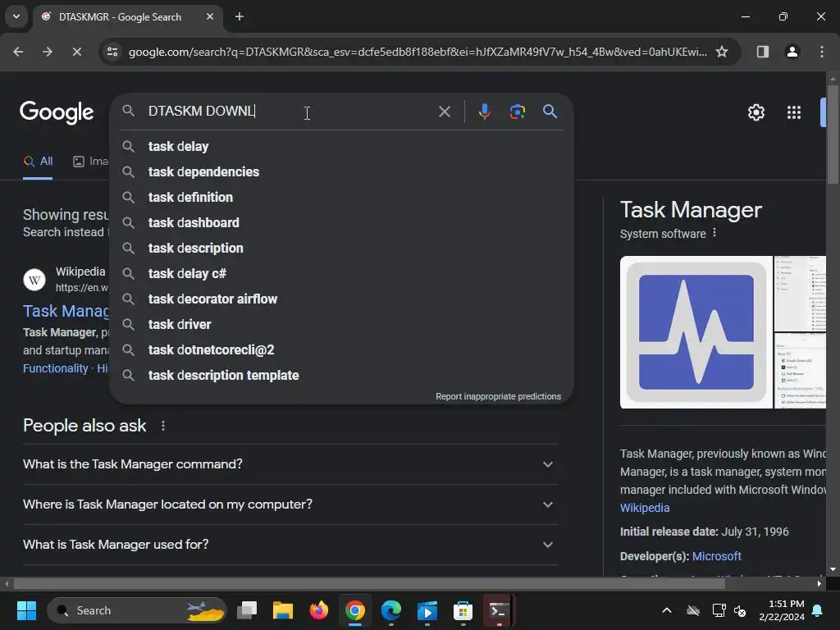Choose 'task dotnetcorecli@2' suggestion
The width and height of the screenshot is (840, 630).
point(342,349)
